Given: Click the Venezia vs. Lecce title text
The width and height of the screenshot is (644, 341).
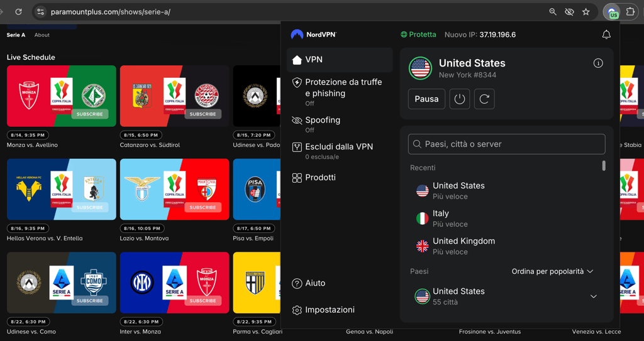Looking at the screenshot, I should (x=596, y=332).
